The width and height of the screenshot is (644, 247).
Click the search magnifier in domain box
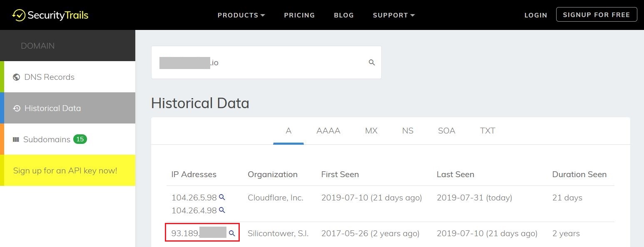(x=372, y=62)
